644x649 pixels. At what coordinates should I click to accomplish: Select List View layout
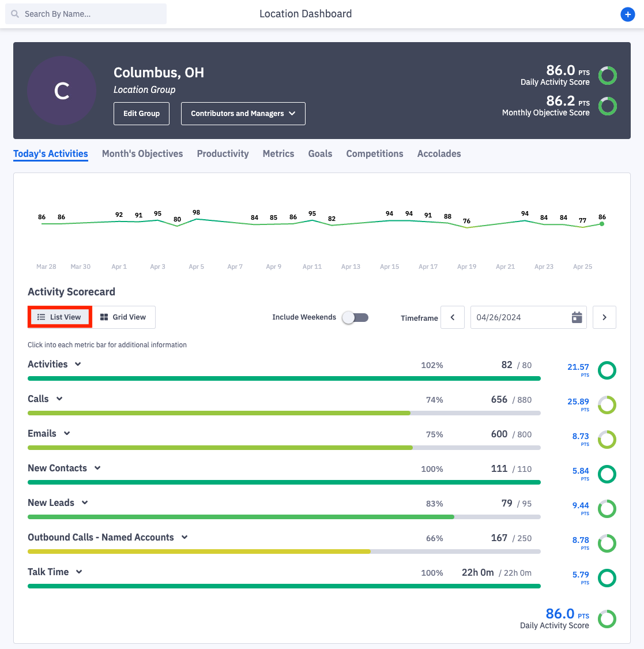click(59, 317)
